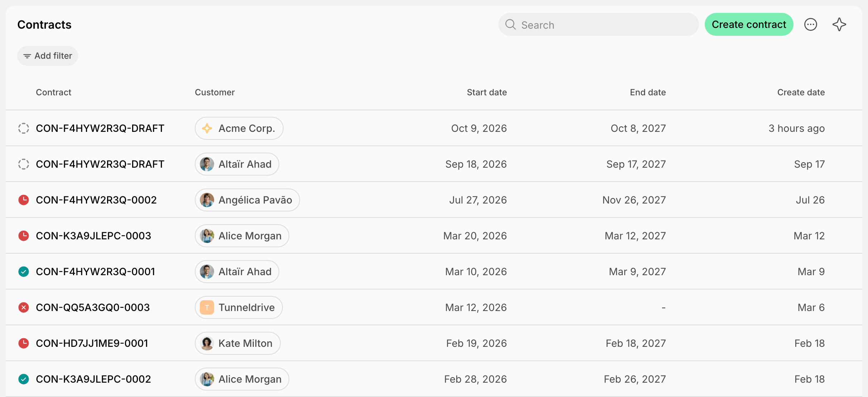
Task: Open the Angélica Pavão customer chip
Action: click(247, 200)
